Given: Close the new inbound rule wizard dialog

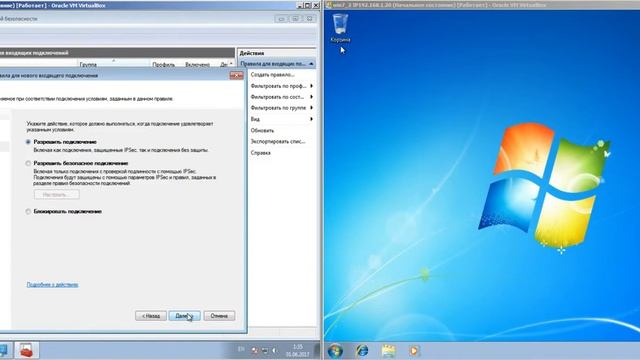Looking at the screenshot, I should point(236,76).
